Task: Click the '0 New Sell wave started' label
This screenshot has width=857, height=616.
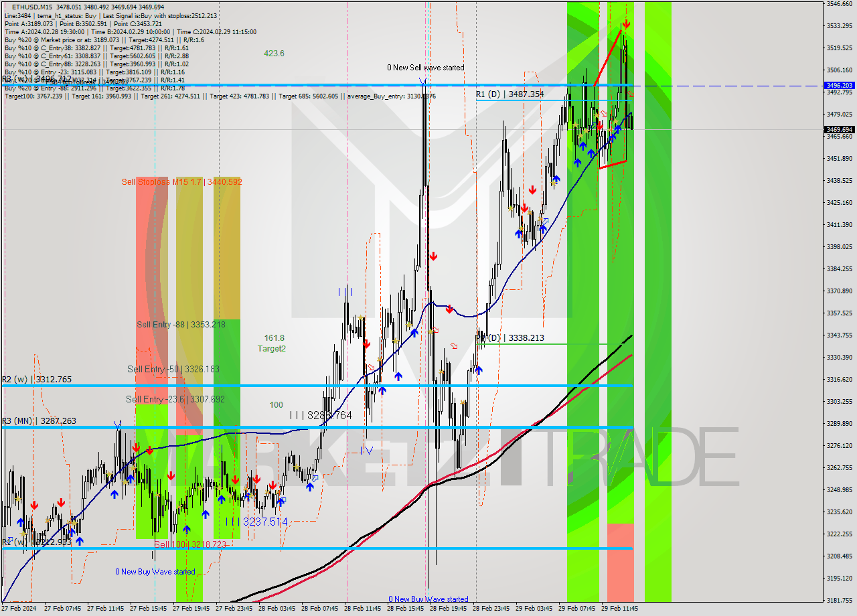Action: [426, 68]
